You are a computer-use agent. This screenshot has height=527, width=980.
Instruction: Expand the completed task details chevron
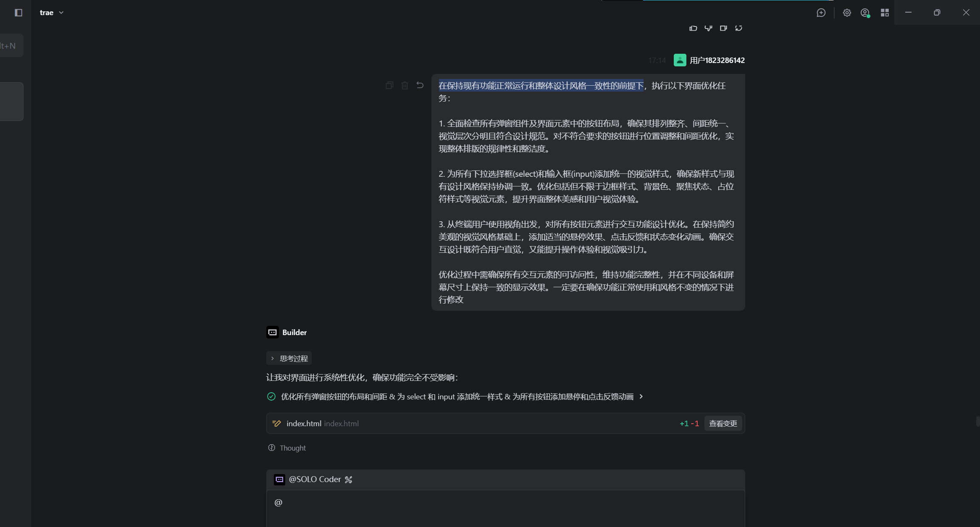tap(641, 396)
